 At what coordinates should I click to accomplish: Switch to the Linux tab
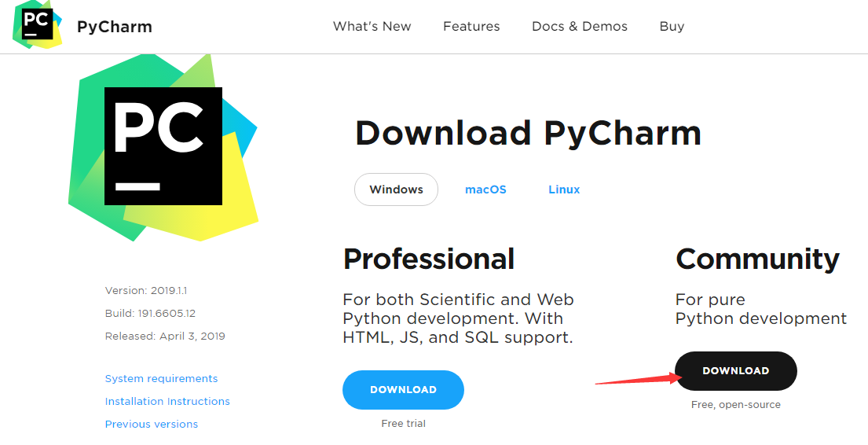pyautogui.click(x=564, y=189)
